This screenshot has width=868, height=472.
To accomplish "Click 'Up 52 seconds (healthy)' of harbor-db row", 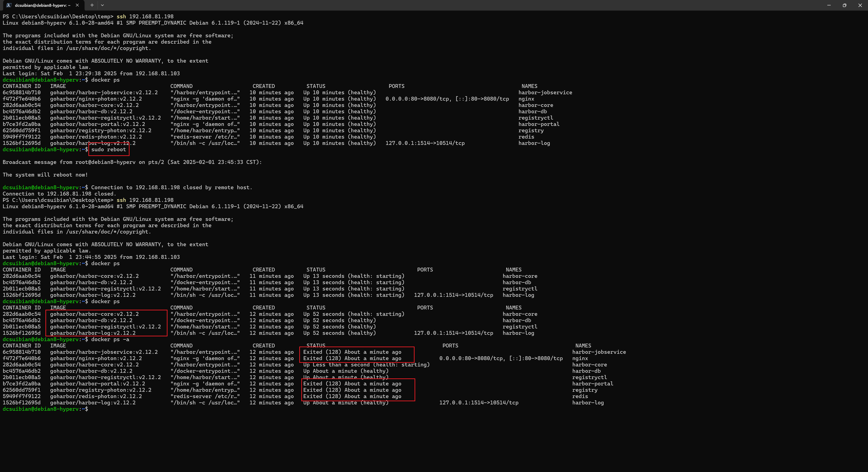I will pos(339,320).
